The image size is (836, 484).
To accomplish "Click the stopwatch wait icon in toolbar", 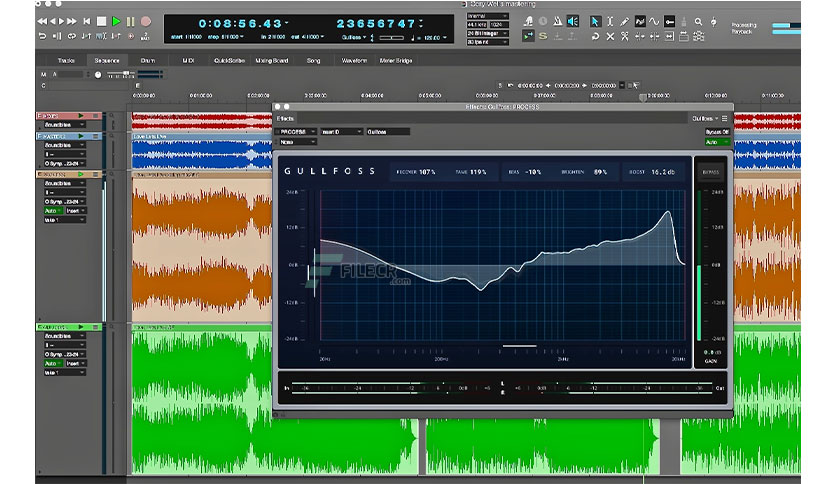I will pyautogui.click(x=543, y=21).
